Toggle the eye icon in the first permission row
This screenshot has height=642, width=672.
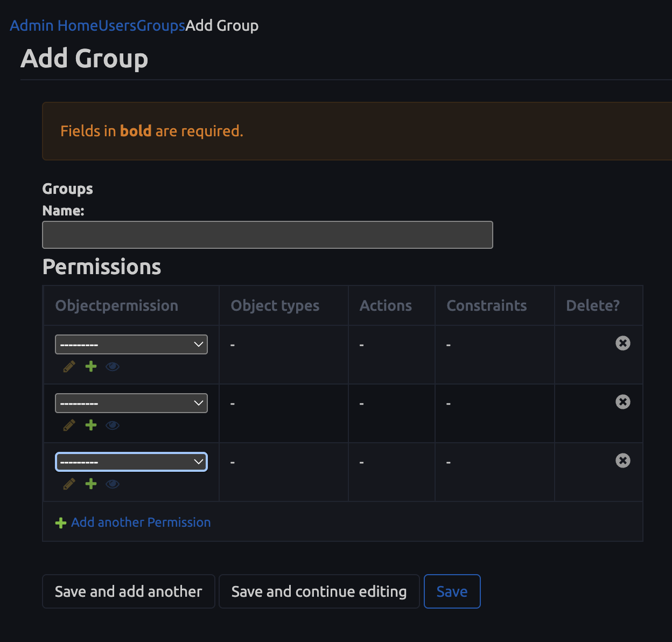[x=113, y=366]
